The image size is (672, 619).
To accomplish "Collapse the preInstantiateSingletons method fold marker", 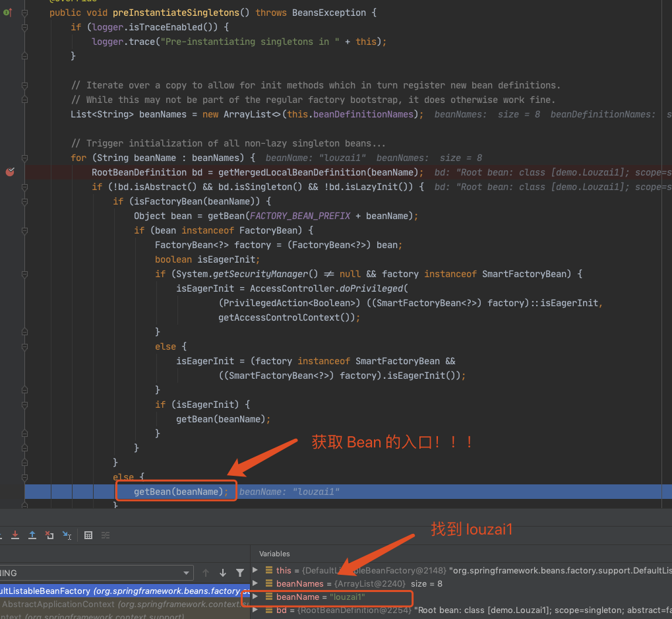I will [x=24, y=13].
